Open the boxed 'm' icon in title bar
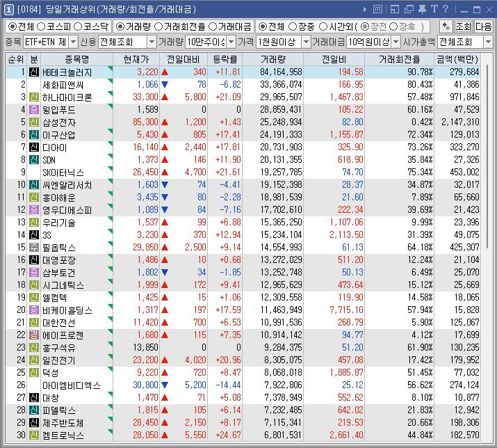 [x=377, y=9]
